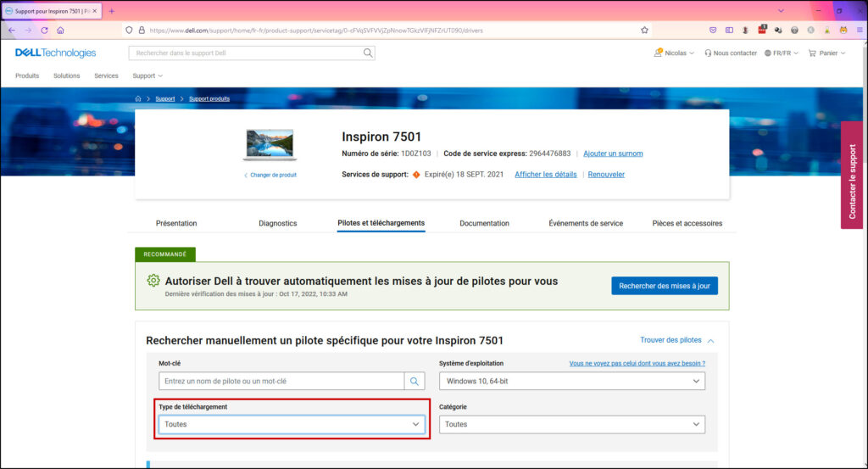Select the Pilotes et téléchargements tab
Viewport: 868px width, 469px height.
[x=381, y=223]
